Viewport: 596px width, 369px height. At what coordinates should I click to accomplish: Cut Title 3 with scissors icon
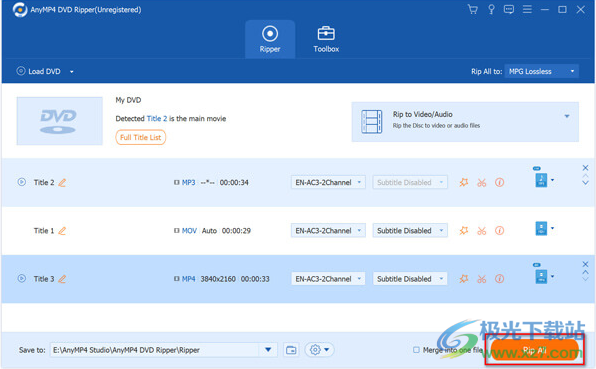coord(482,279)
